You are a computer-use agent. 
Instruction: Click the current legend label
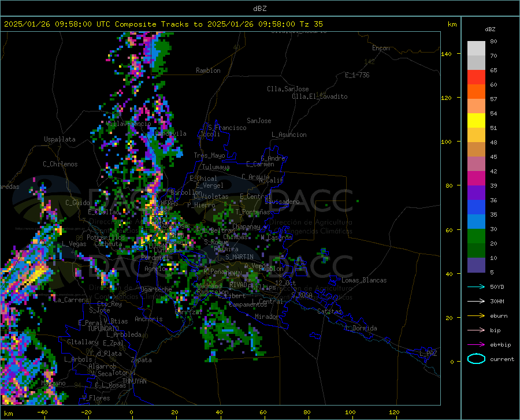click(502, 359)
